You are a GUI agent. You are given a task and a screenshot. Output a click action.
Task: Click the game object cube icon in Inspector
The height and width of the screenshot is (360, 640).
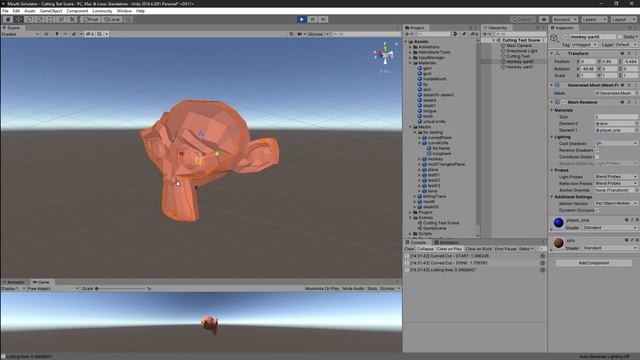point(554,38)
